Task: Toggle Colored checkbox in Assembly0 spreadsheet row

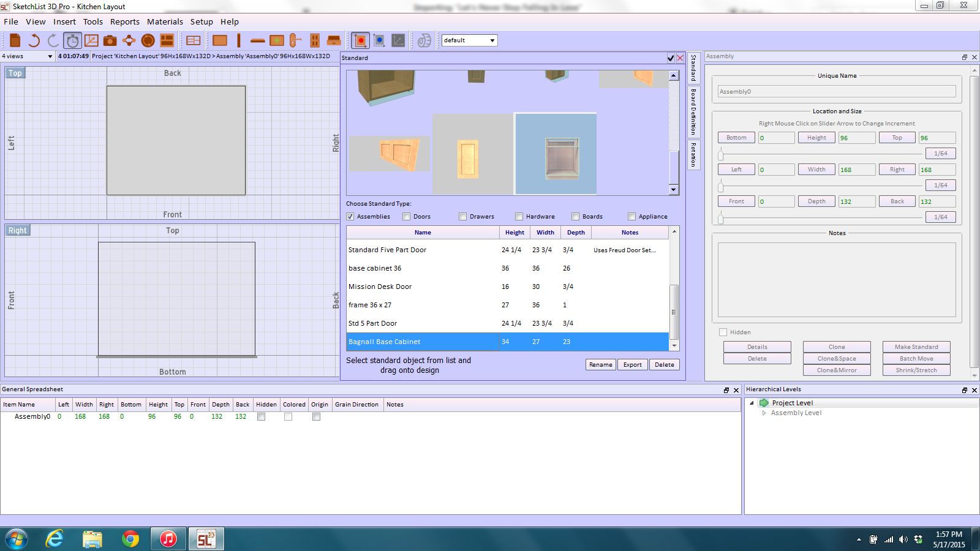Action: (x=288, y=416)
